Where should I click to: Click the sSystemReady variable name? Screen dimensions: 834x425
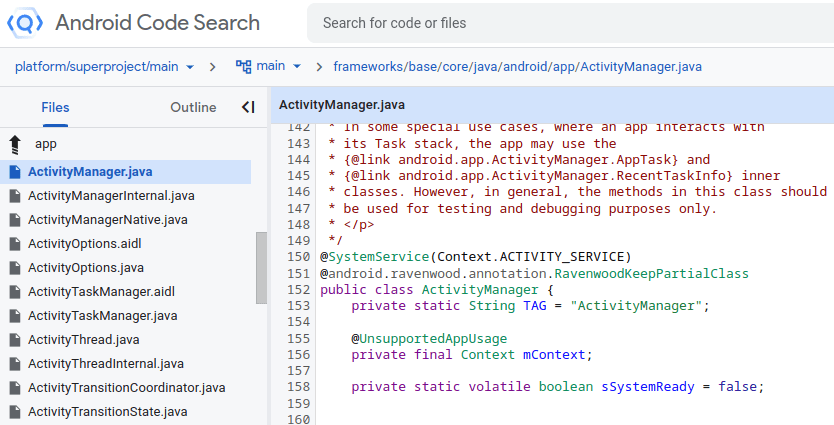click(x=648, y=387)
